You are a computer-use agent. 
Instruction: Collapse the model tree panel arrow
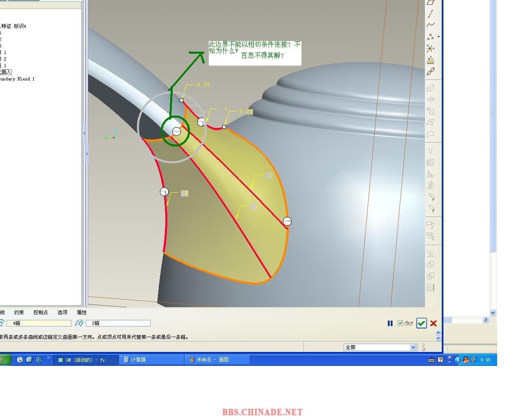[x=84, y=133]
